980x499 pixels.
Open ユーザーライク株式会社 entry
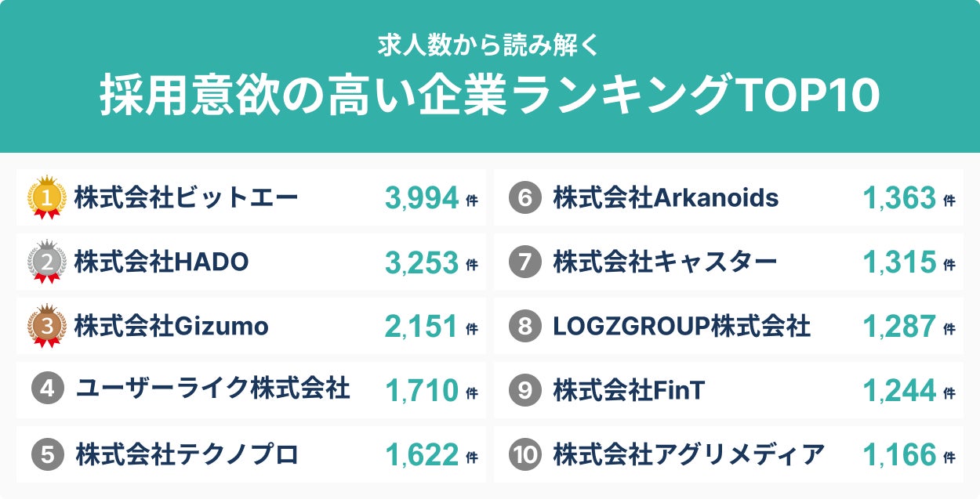point(212,389)
